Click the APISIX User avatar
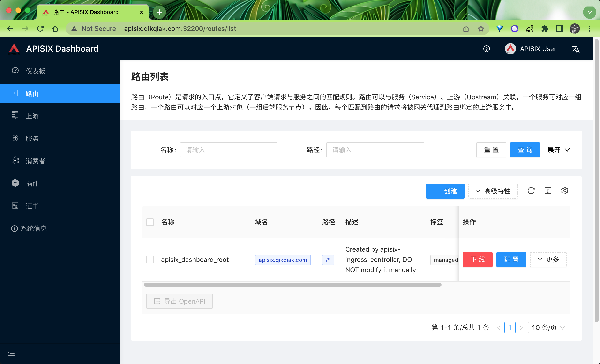The image size is (600, 364). [510, 49]
